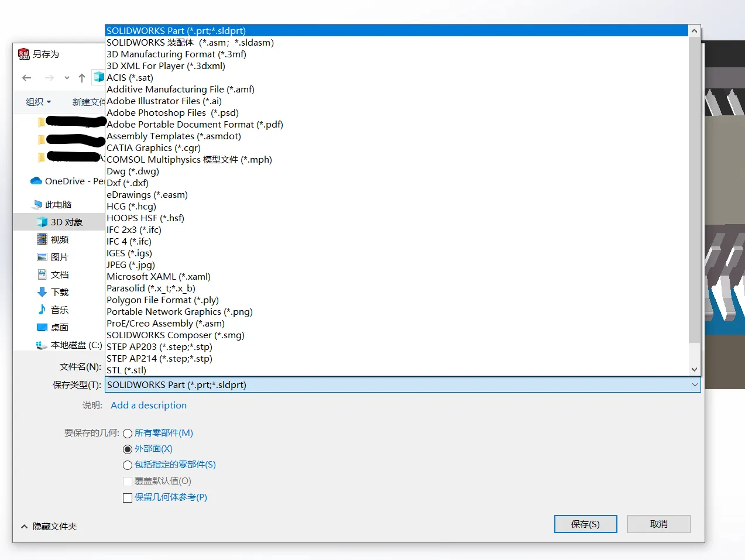Select IFC 4 (*.ifc) format
This screenshot has width=745, height=560.
396,241
